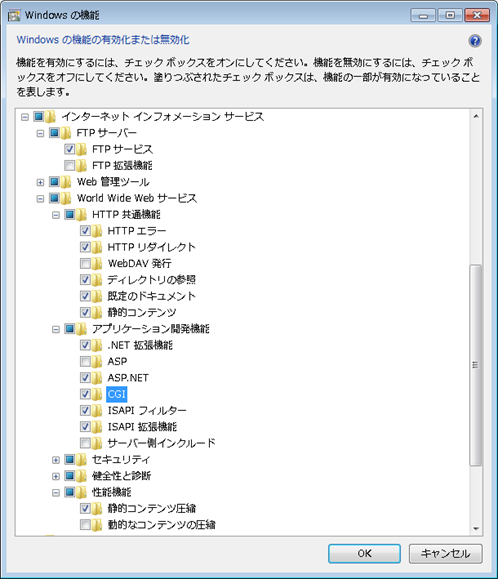Collapse the World Wide Web サービス node
This screenshot has width=498, height=579.
pos(40,199)
